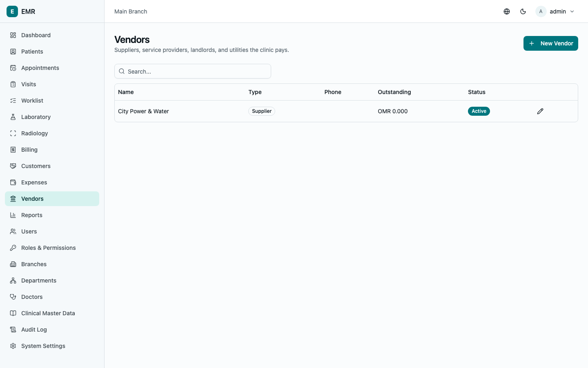The width and height of the screenshot is (588, 368).
Task: Click the vendor Search field
Action: [x=193, y=71]
